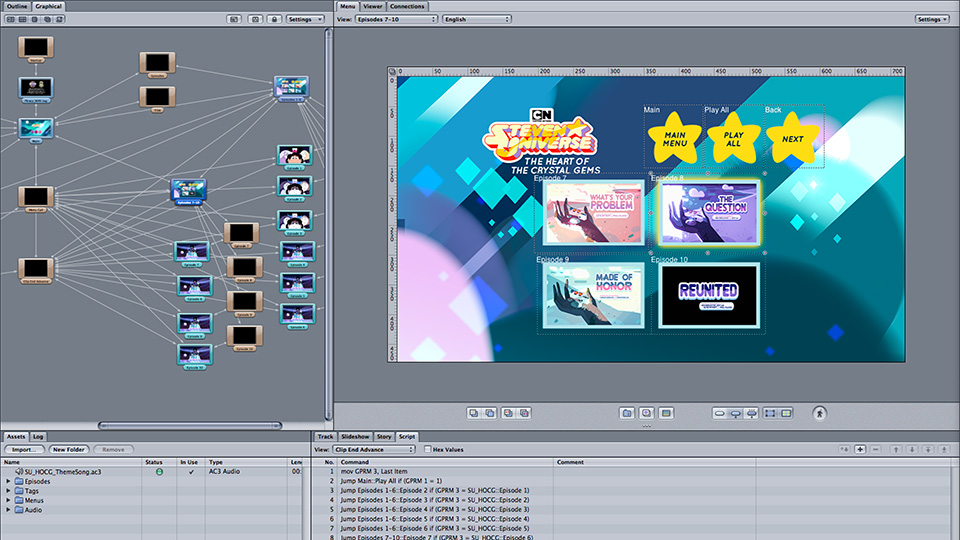Switch to the Outline tab

coord(17,6)
